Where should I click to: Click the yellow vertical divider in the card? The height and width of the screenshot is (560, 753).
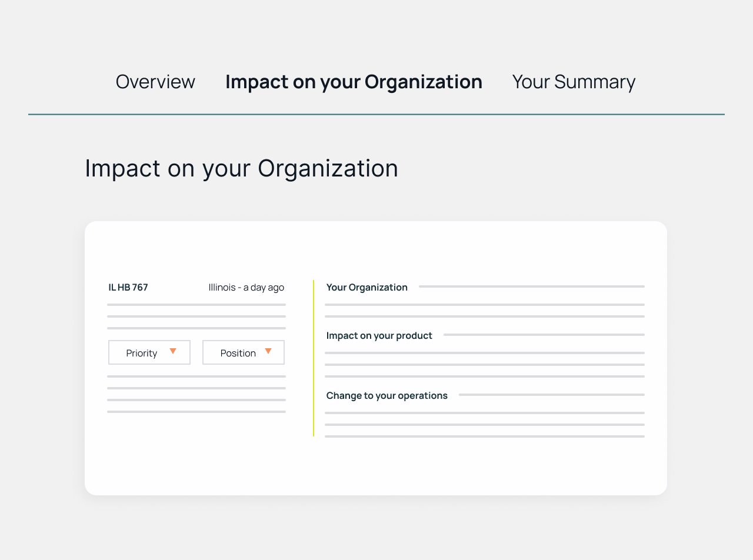pos(314,358)
